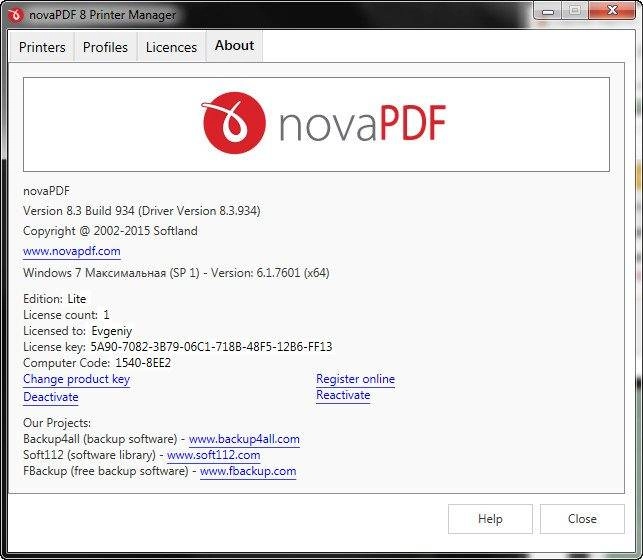
Task: Click Change product key link
Action: (77, 379)
